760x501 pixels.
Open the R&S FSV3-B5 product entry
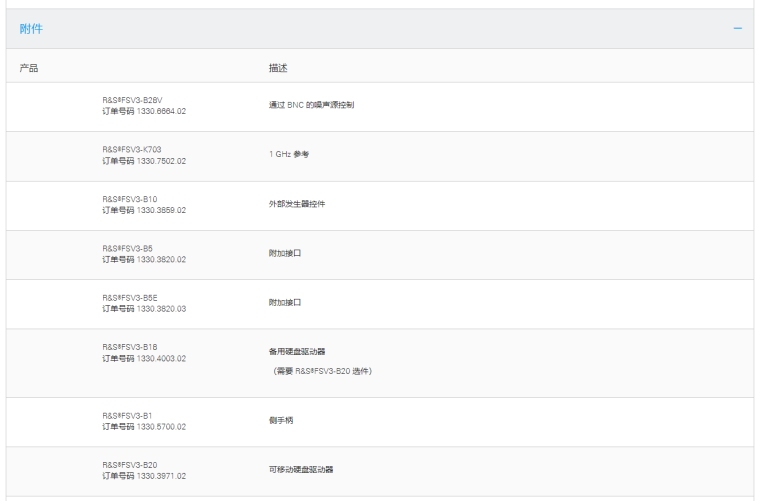(127, 247)
